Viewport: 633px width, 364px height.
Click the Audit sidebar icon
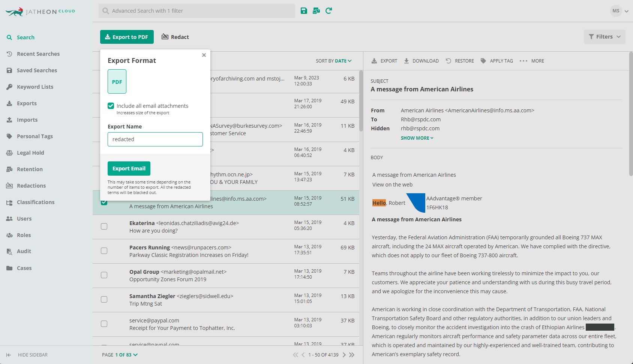click(9, 251)
